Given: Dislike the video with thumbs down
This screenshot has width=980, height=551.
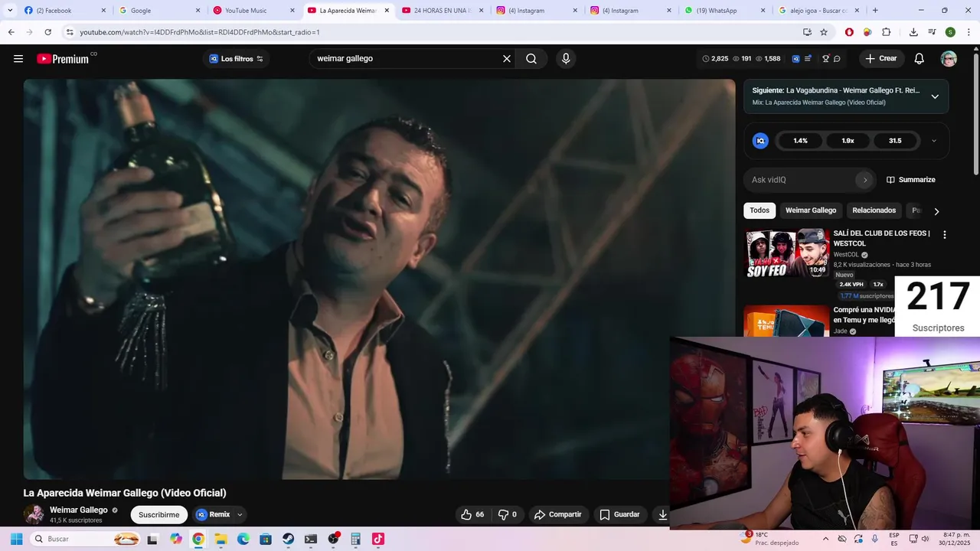Looking at the screenshot, I should [x=508, y=514].
